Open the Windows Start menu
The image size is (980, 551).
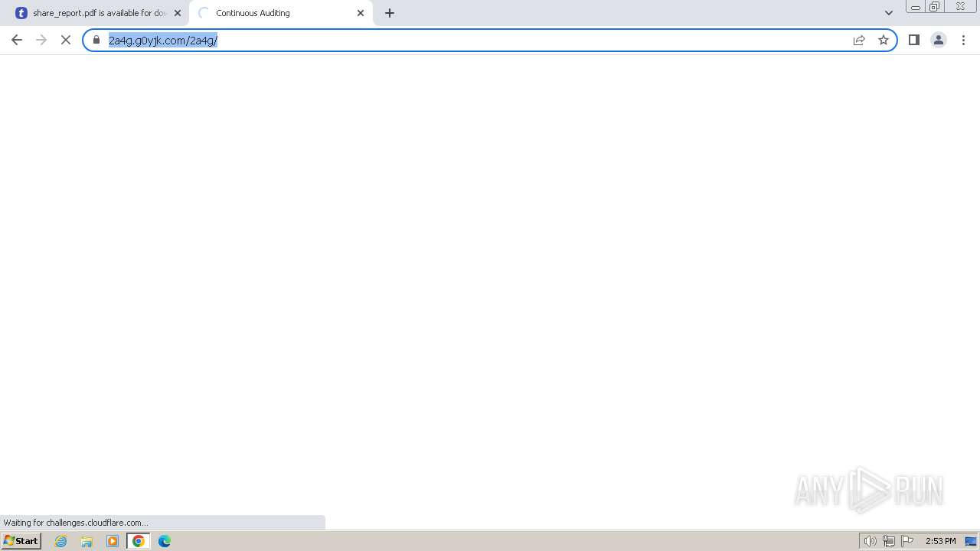tap(21, 541)
